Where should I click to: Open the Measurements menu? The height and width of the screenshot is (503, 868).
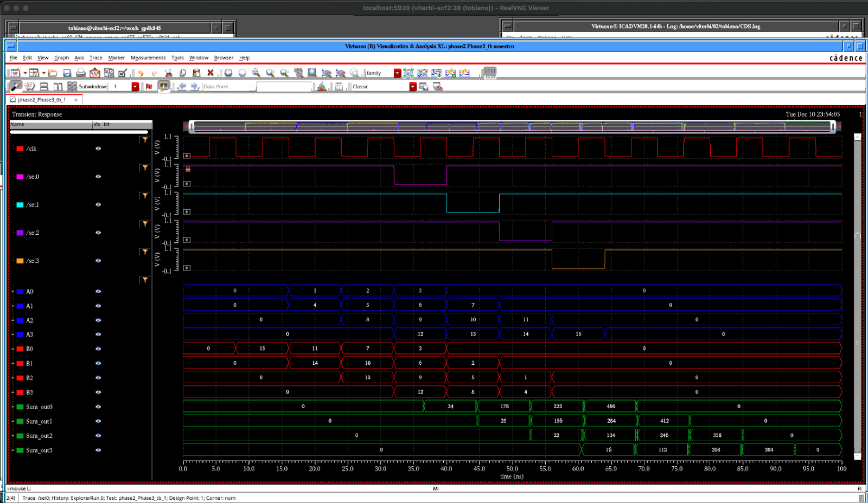click(x=148, y=57)
